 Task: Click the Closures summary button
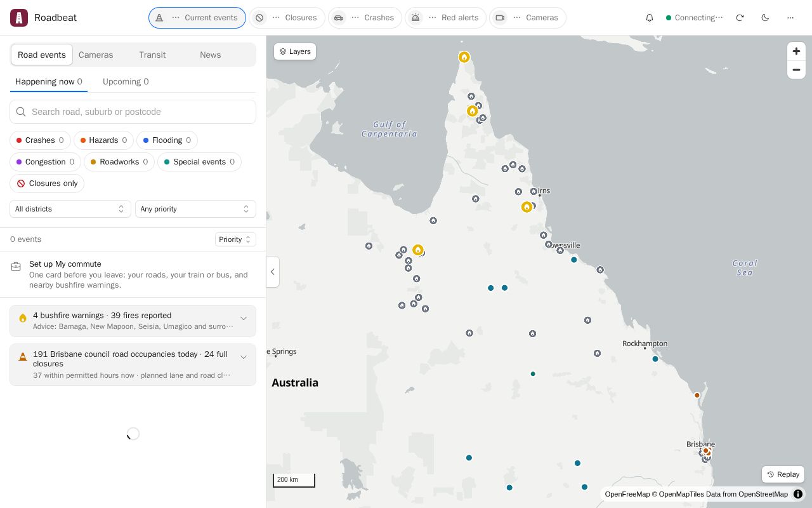pos(287,18)
